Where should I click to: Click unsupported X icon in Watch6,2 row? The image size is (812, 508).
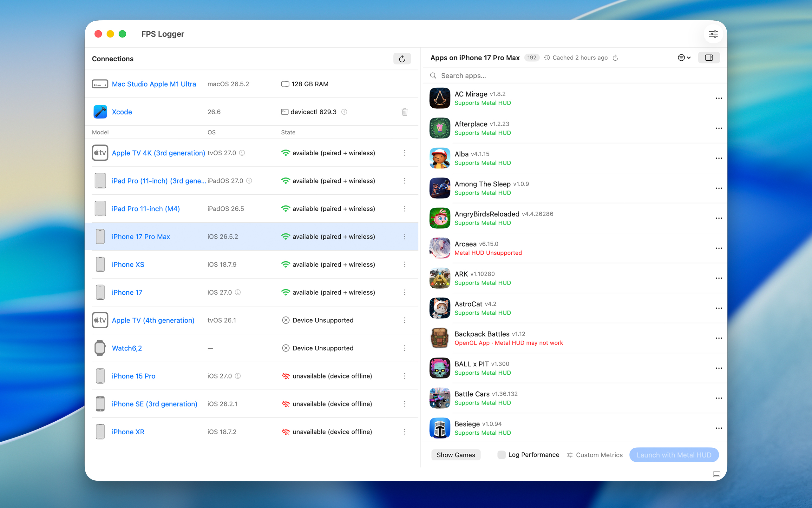pos(285,348)
